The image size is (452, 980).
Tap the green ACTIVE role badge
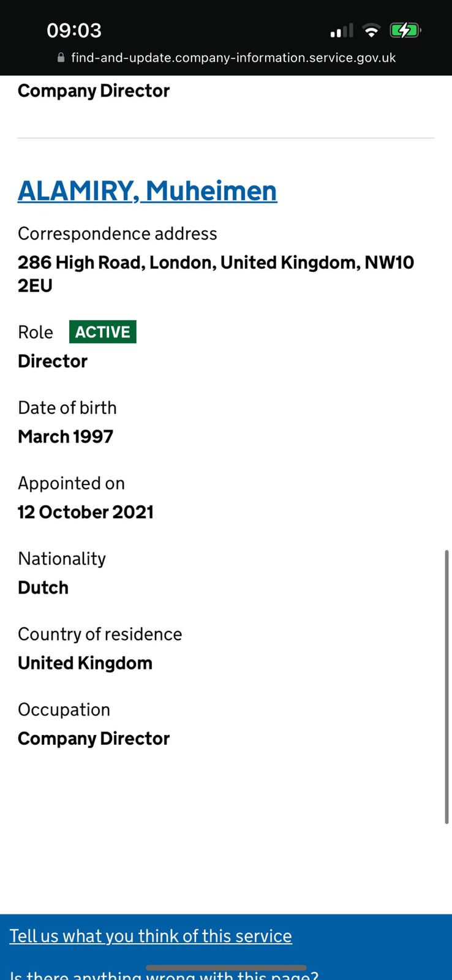[x=103, y=332]
